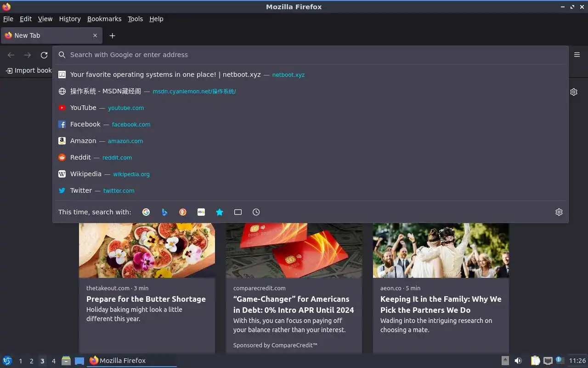The image size is (588, 368).
Task: Click 'Sponsored by CompareCredit' text
Action: (x=275, y=345)
